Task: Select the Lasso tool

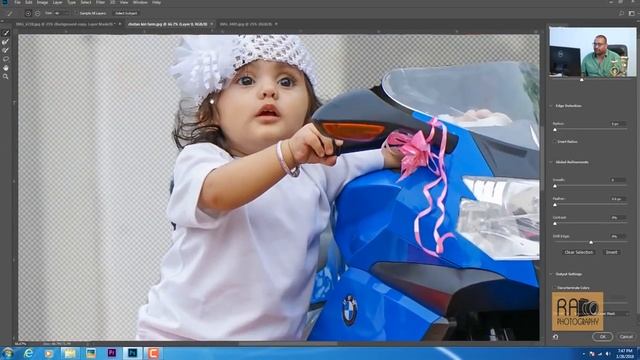Action: pyautogui.click(x=6, y=59)
